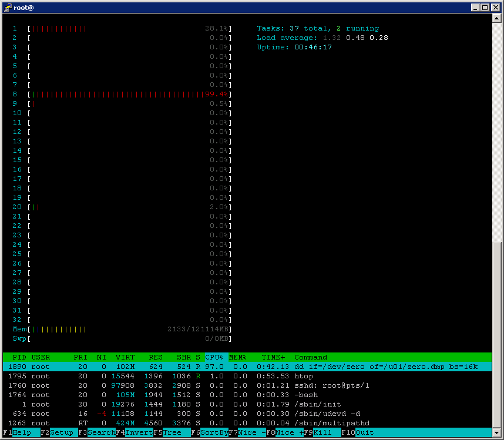Click the root@ window title text
The image size is (504, 440).
[x=23, y=8]
